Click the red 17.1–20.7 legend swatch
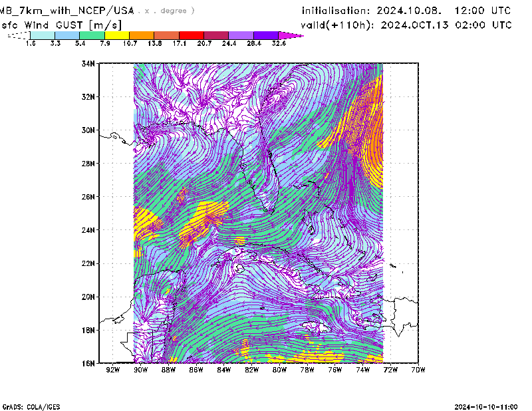532x411 pixels. [x=192, y=35]
